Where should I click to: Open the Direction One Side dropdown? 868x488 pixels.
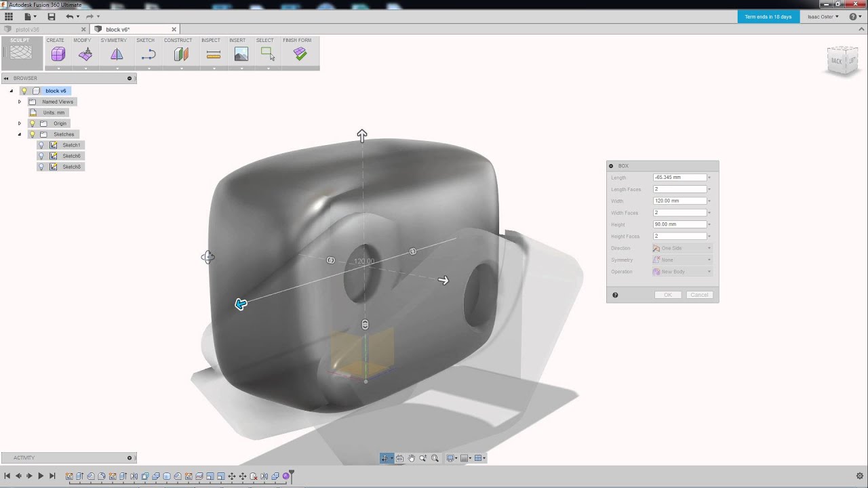[x=682, y=248]
